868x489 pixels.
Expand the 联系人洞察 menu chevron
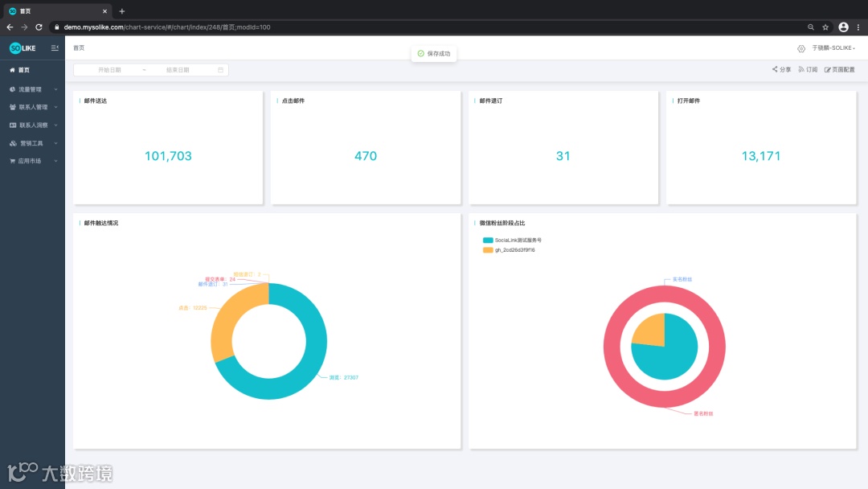point(56,125)
